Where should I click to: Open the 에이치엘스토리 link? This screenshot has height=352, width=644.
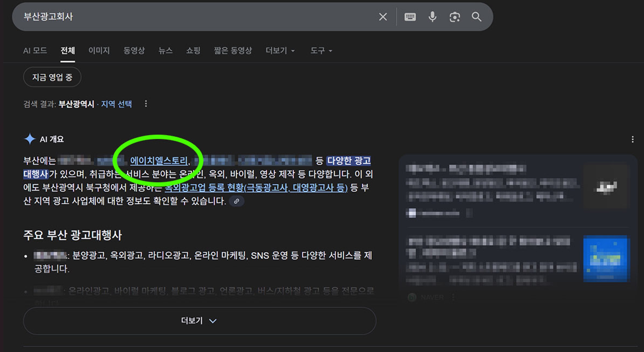coord(159,161)
